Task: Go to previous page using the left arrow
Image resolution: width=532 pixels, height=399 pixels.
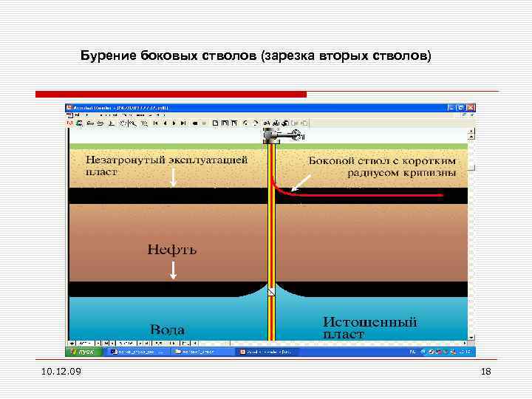Action: [x=165, y=123]
